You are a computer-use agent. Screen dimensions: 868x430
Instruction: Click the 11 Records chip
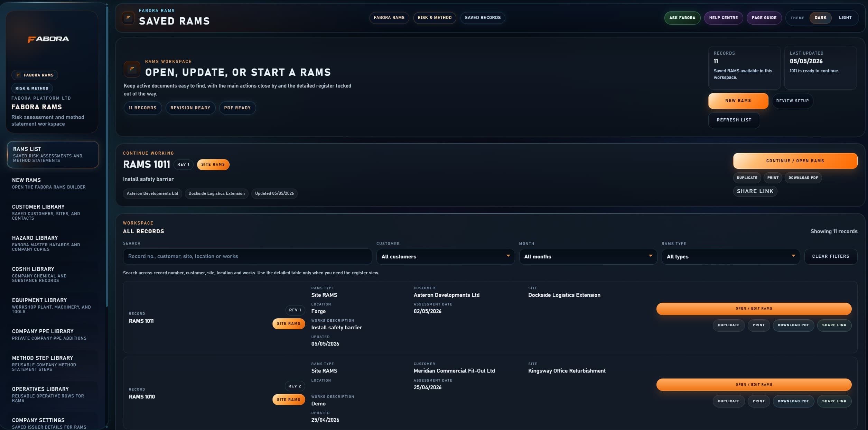[x=142, y=108]
